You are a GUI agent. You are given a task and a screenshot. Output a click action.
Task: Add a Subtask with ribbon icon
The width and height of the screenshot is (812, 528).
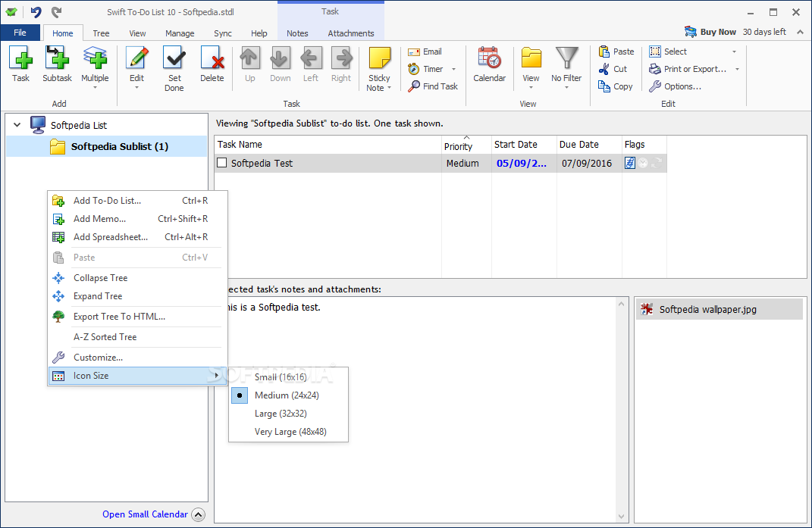coord(57,64)
